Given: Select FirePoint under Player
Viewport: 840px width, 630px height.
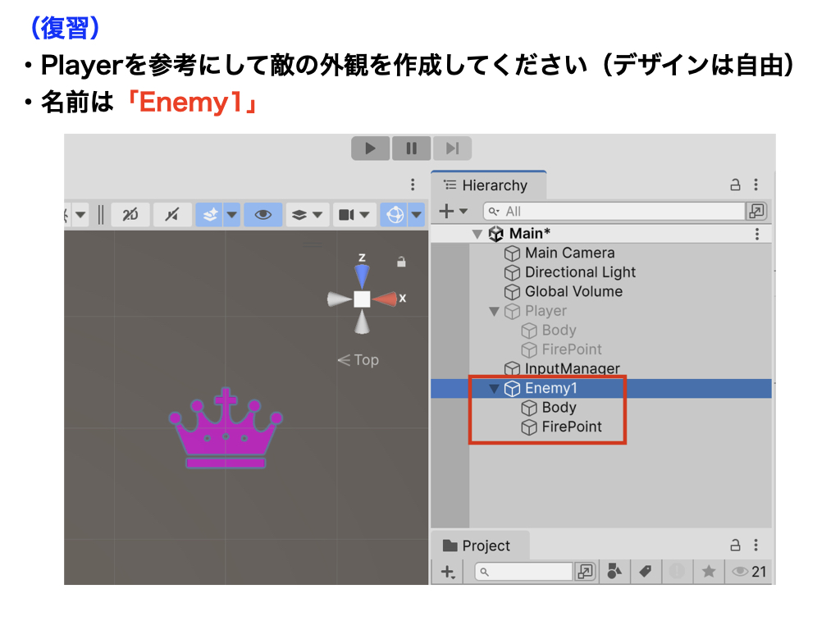Looking at the screenshot, I should point(572,349).
